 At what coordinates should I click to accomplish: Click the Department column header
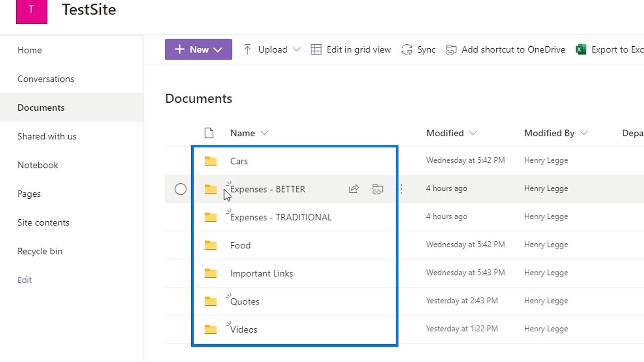click(x=633, y=133)
